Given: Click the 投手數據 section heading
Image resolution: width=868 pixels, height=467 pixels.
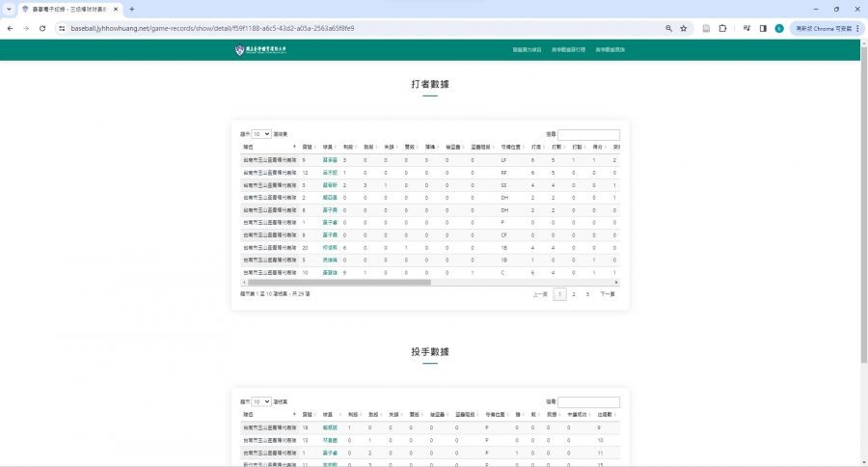Looking at the screenshot, I should pos(430,352).
